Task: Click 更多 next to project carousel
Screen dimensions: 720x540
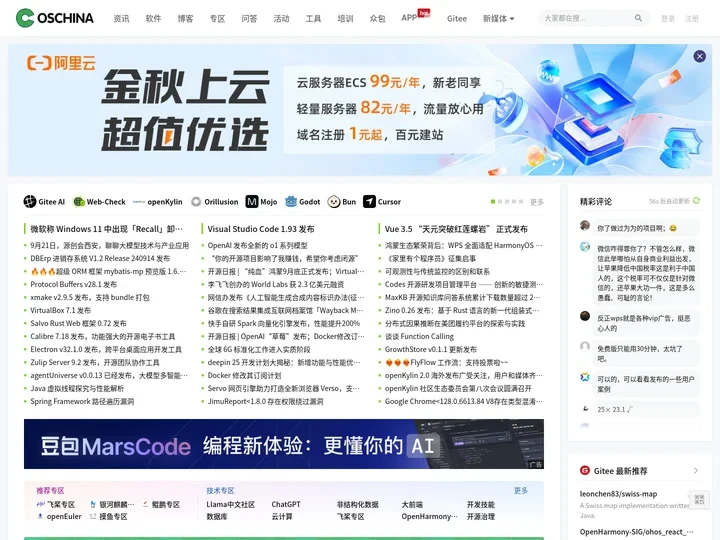Action: coord(537,202)
